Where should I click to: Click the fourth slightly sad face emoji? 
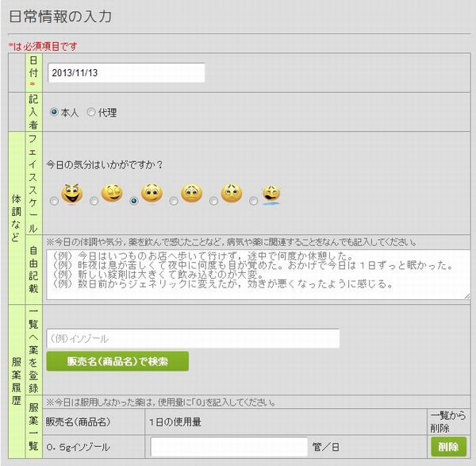click(x=191, y=193)
